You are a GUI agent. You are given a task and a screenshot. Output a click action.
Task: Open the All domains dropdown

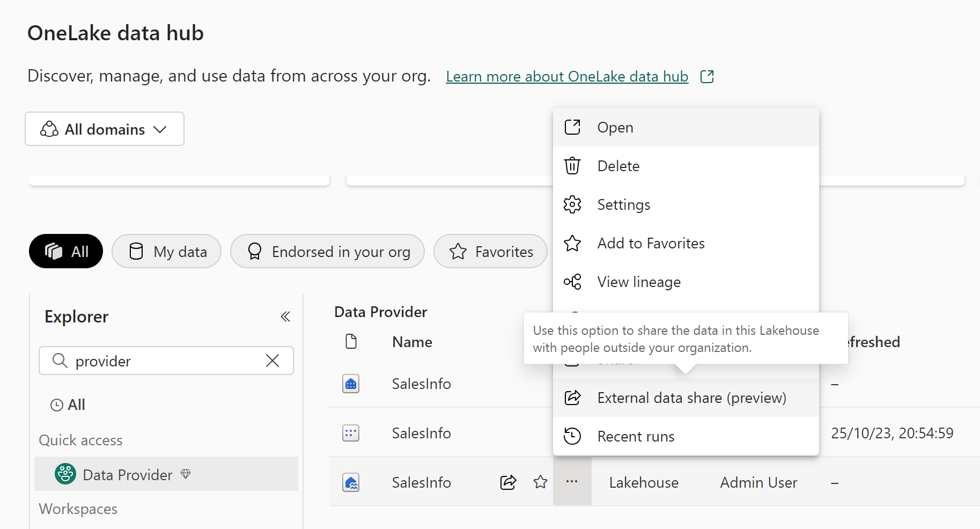pos(105,129)
